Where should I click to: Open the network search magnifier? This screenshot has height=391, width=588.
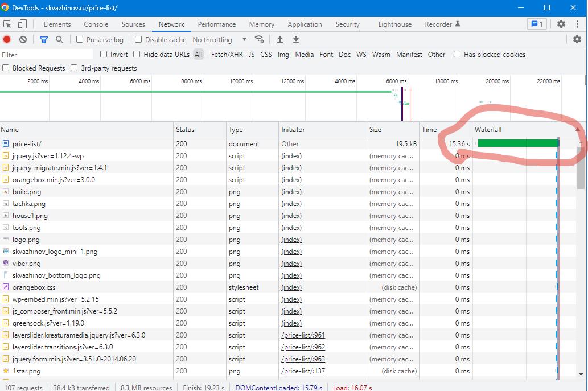pos(59,39)
